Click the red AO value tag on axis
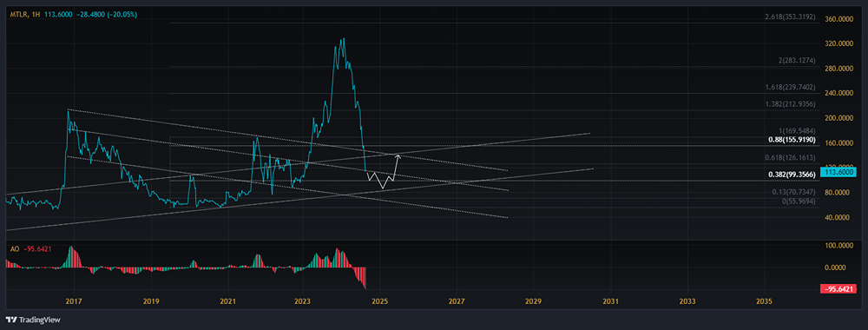The width and height of the screenshot is (868, 330). [839, 288]
